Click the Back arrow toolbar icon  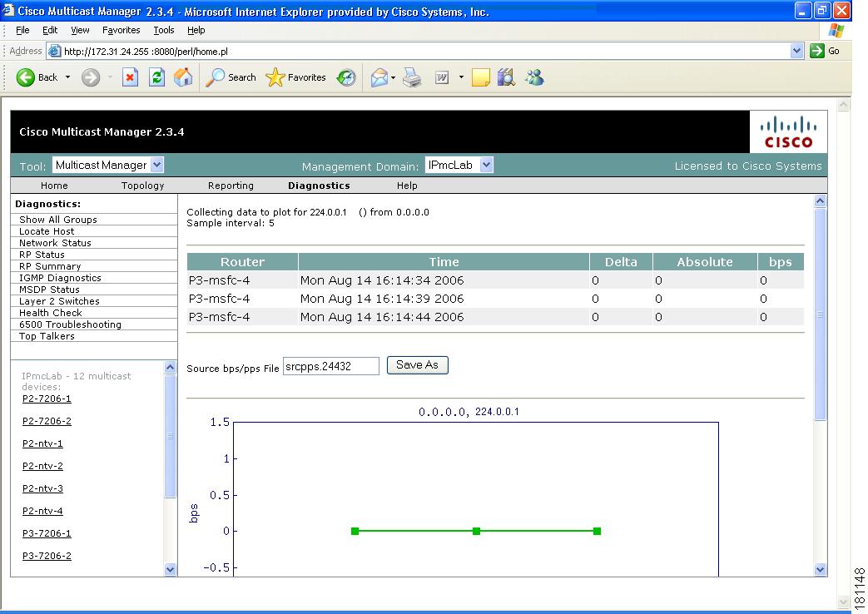[26, 77]
